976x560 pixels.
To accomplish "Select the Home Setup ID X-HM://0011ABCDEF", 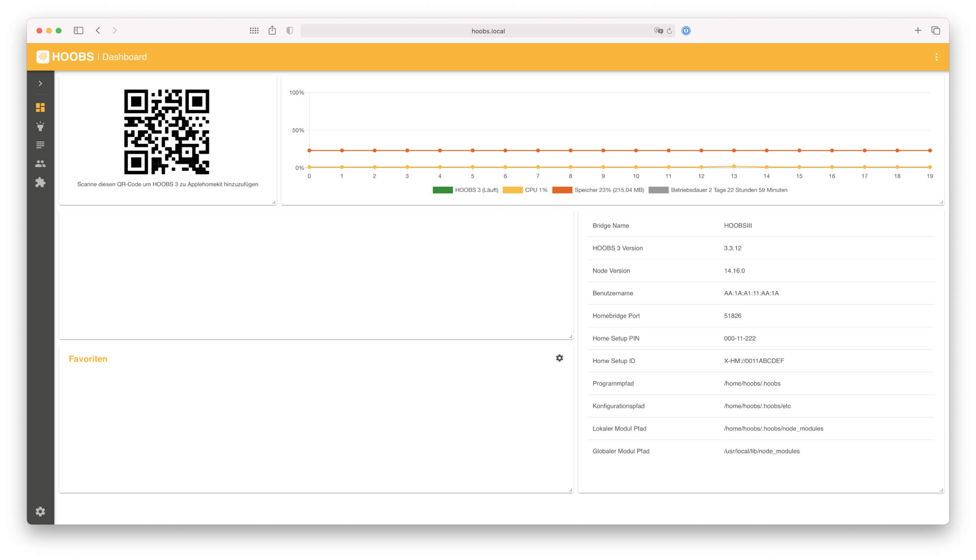I will (x=754, y=361).
